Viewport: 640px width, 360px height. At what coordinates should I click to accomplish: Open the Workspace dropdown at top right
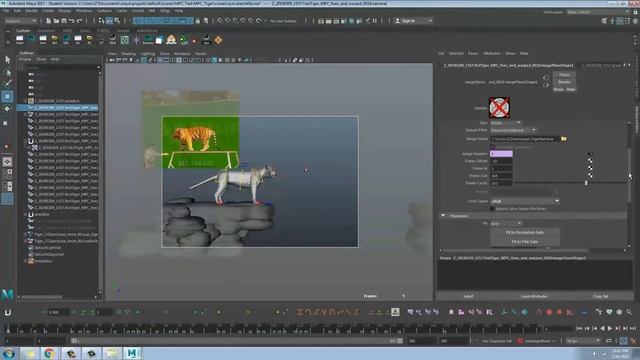point(598,12)
